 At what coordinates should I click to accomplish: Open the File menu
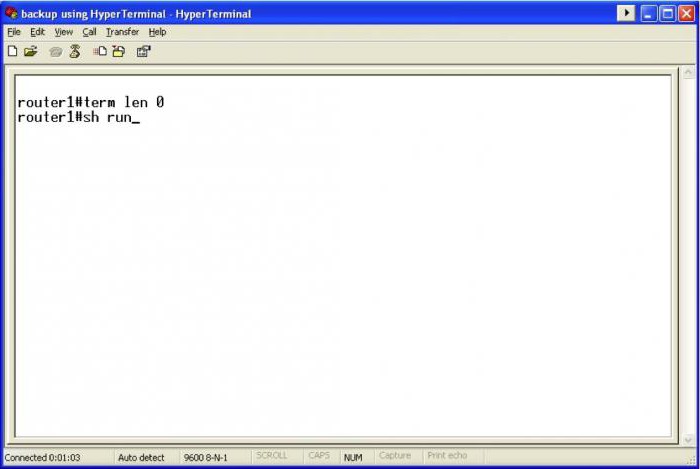(x=14, y=32)
